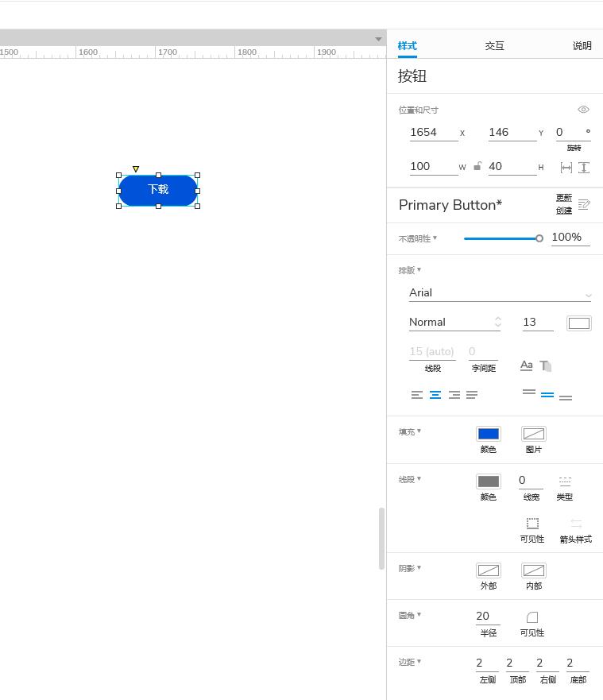The height and width of the screenshot is (700, 603).
Task: Click the right padding 右侧 field
Action: [x=547, y=663]
